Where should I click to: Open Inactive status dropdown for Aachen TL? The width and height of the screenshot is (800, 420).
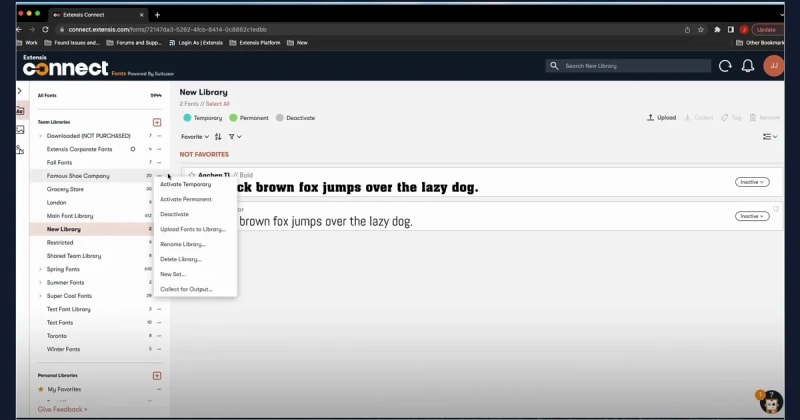click(752, 182)
